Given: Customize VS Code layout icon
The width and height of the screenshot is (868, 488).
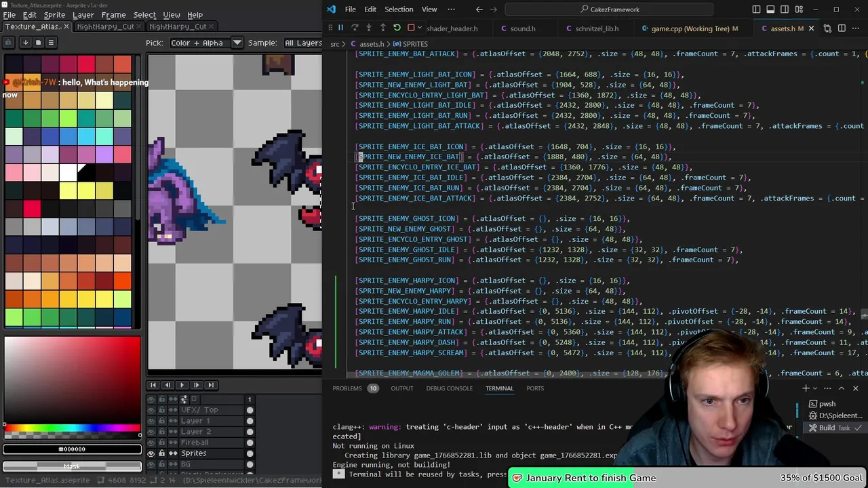Looking at the screenshot, I should [x=800, y=9].
